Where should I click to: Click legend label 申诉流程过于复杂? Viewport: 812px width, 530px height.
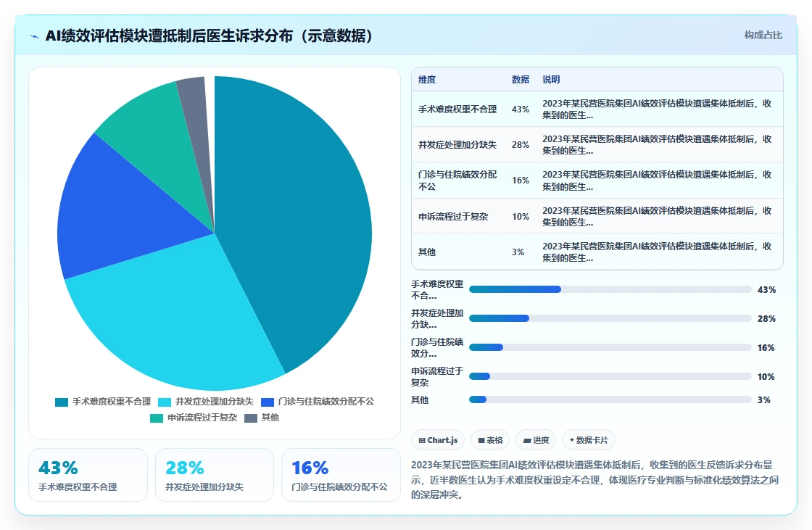pos(202,418)
